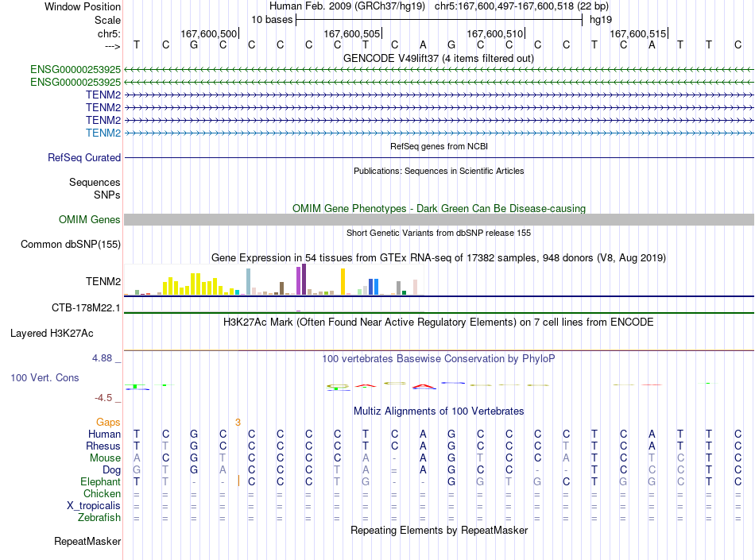Open the CTB-178M22.1 expression track label
This screenshot has height=560, width=755.
(86, 308)
